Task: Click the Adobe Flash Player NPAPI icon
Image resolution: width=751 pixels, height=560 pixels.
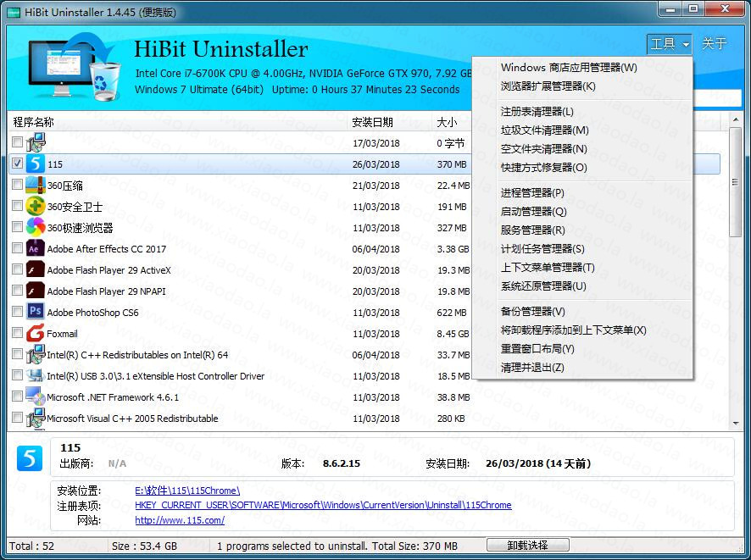Action: coord(36,291)
